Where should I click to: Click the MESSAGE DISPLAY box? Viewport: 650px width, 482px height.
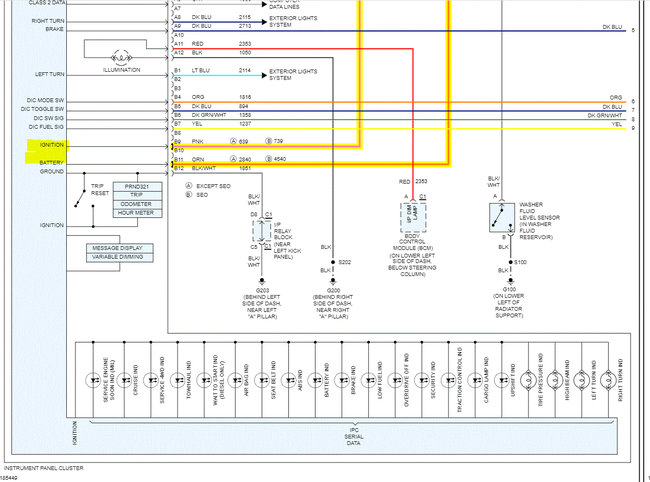tap(119, 248)
